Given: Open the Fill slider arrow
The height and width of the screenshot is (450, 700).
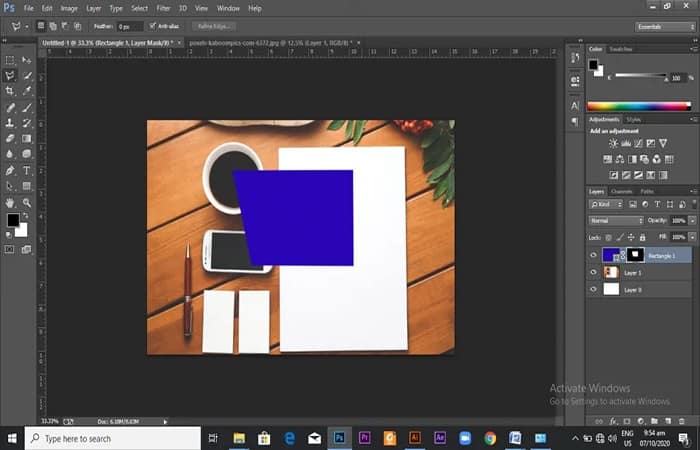Looking at the screenshot, I should pyautogui.click(x=692, y=237).
